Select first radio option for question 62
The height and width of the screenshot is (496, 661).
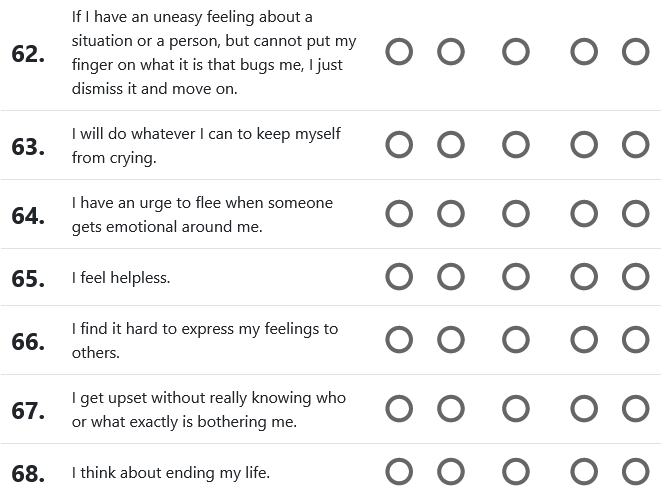399,52
